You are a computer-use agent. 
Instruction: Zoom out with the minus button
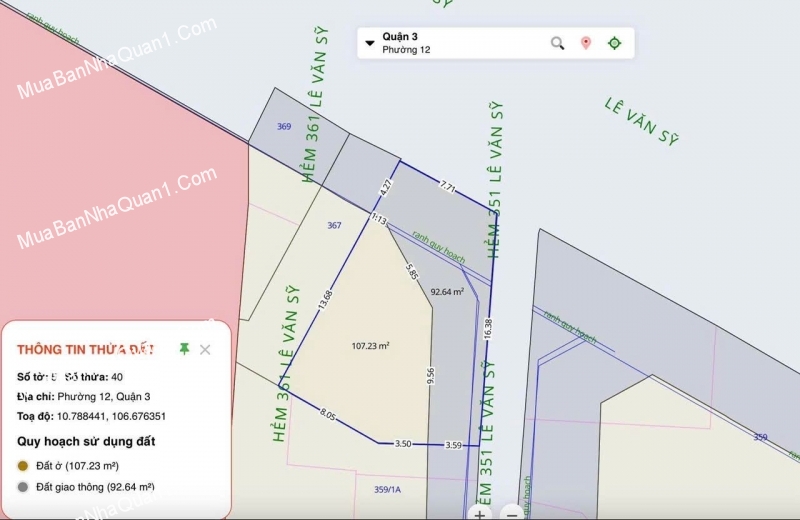[x=511, y=514]
